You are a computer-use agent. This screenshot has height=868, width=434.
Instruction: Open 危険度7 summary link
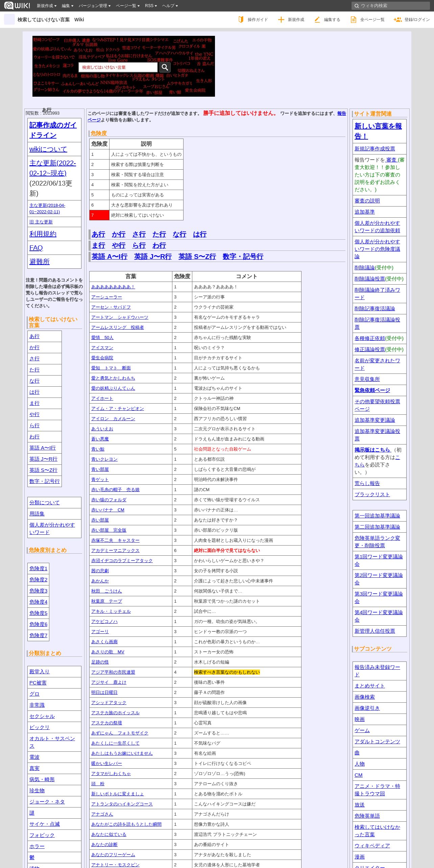[x=39, y=635]
